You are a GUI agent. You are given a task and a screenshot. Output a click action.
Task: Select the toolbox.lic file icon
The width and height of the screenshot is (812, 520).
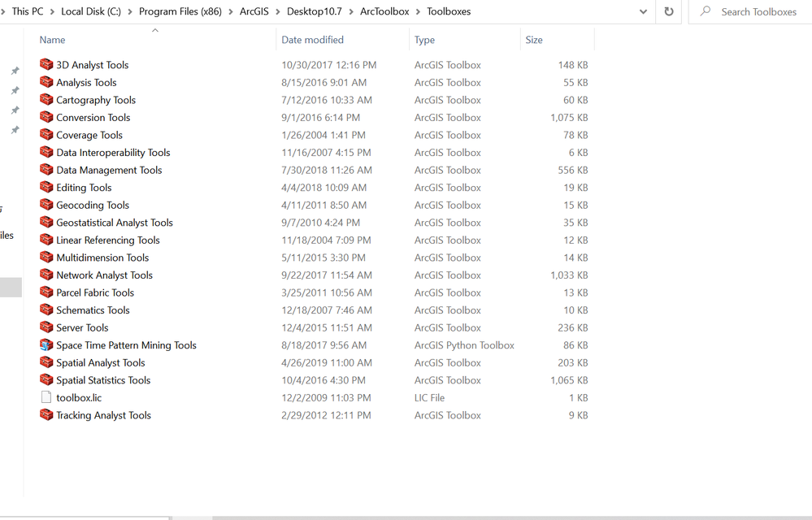point(46,397)
